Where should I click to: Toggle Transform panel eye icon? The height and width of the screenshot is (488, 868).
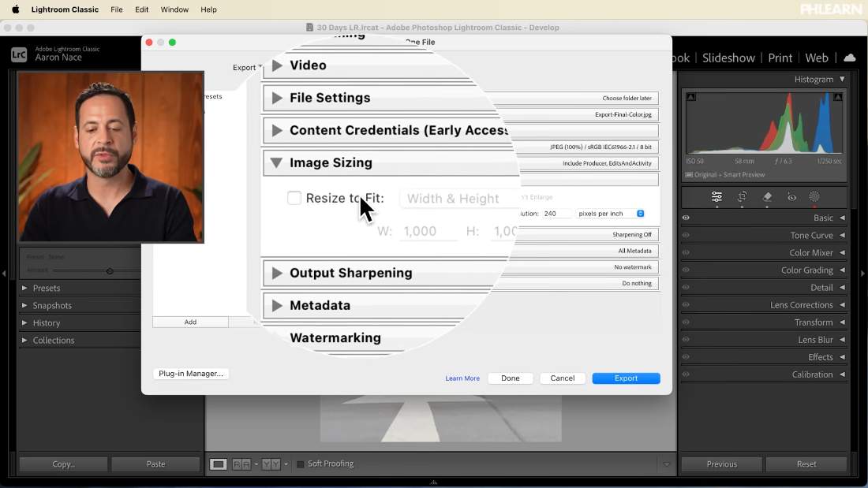pos(686,322)
